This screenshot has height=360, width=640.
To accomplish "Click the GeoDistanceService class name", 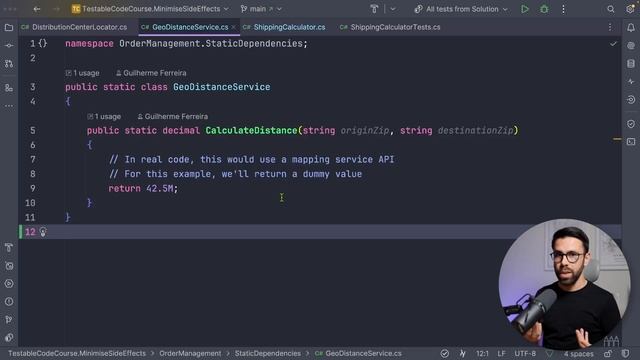I will click(x=222, y=87).
